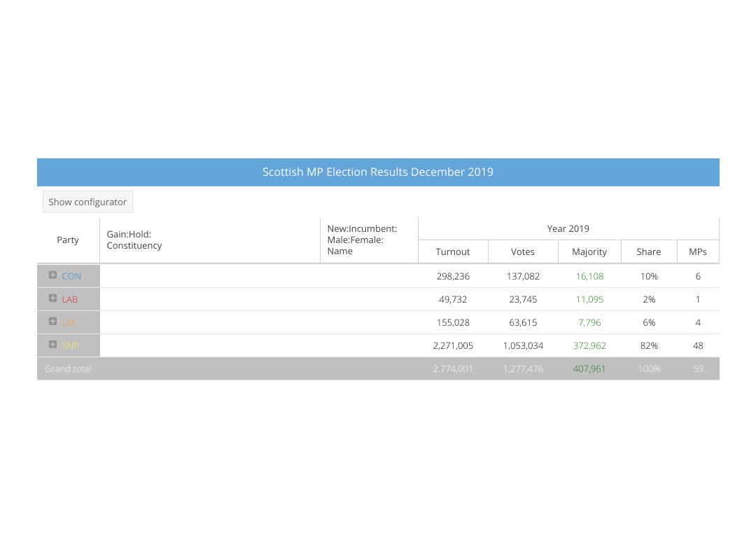The height and width of the screenshot is (538, 756).
Task: Select SNP majority value 372,962
Action: pos(589,345)
